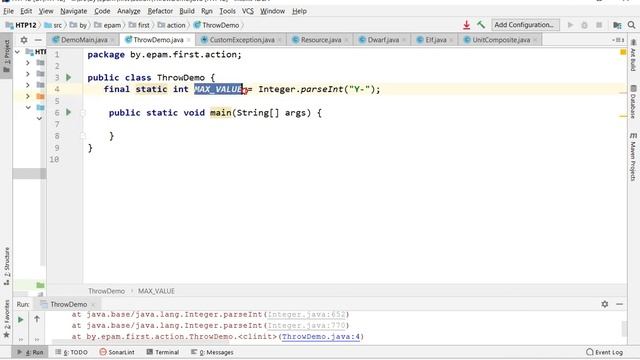Open the Build menu
Screen dimensions: 640x360
(187, 11)
